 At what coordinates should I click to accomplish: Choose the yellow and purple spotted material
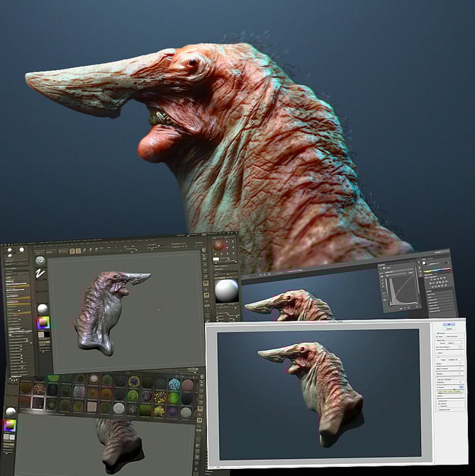[x=160, y=397]
